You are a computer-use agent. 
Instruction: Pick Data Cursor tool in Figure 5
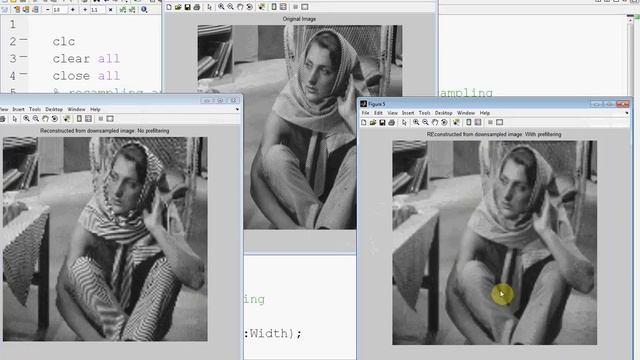(x=456, y=122)
